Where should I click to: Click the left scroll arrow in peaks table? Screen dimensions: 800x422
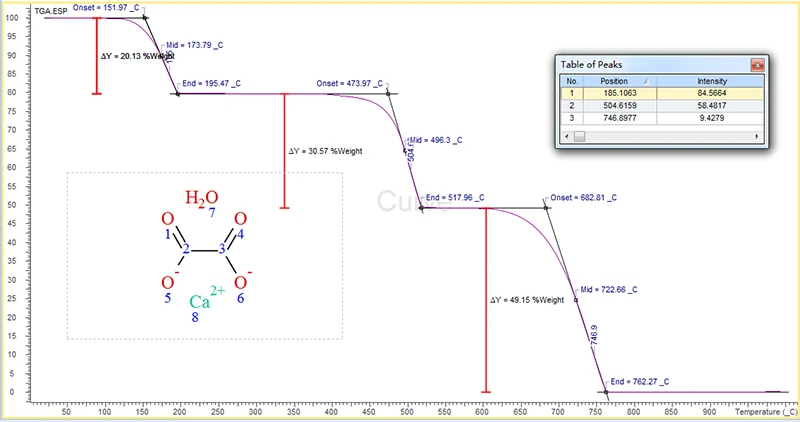pyautogui.click(x=566, y=136)
